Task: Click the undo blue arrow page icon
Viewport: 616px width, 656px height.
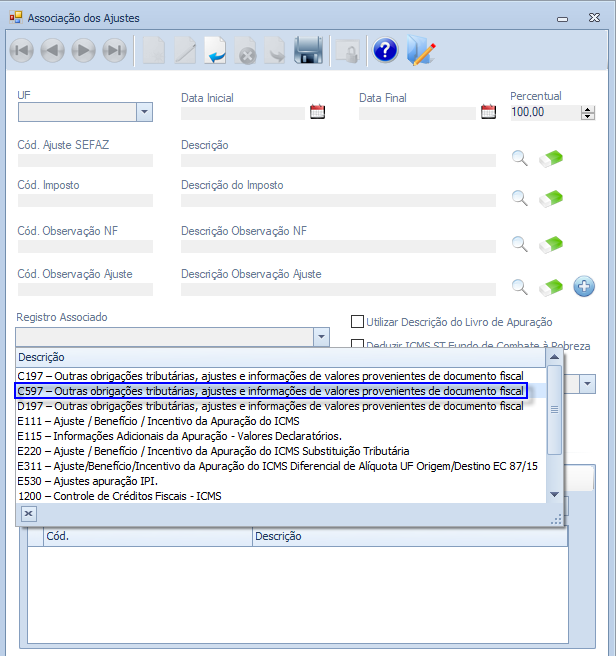Action: (216, 51)
